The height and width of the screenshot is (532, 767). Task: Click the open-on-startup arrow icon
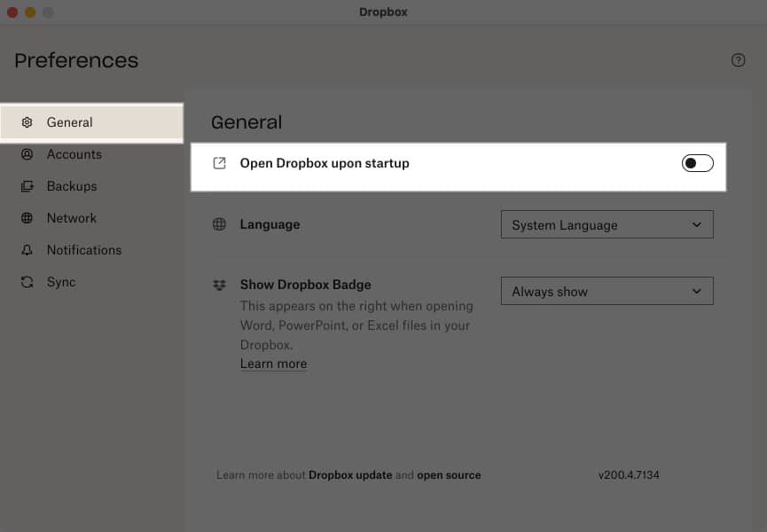click(x=220, y=163)
